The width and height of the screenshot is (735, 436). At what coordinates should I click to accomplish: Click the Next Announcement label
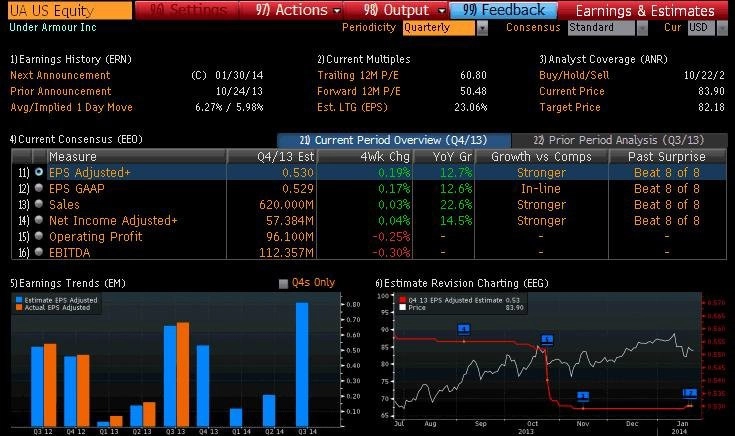(x=60, y=75)
